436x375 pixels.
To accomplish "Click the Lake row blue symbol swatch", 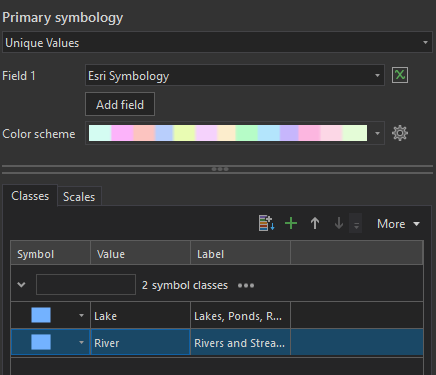I will [41, 315].
